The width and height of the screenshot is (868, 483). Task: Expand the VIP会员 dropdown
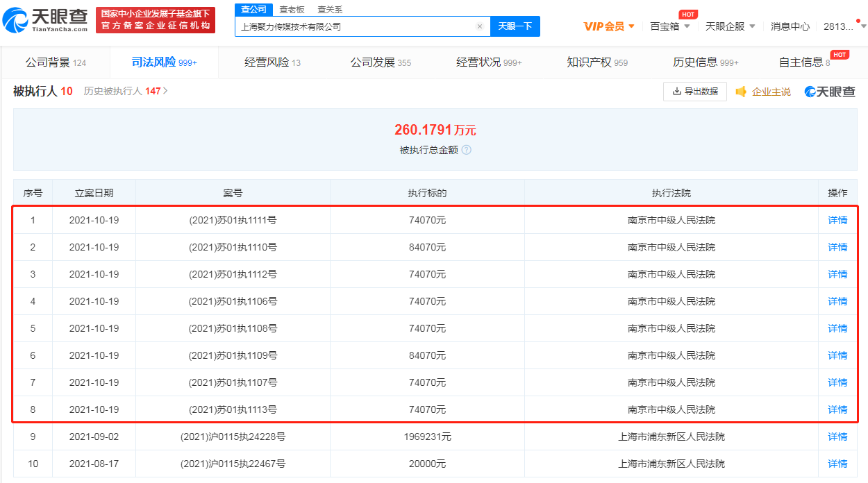coord(609,26)
